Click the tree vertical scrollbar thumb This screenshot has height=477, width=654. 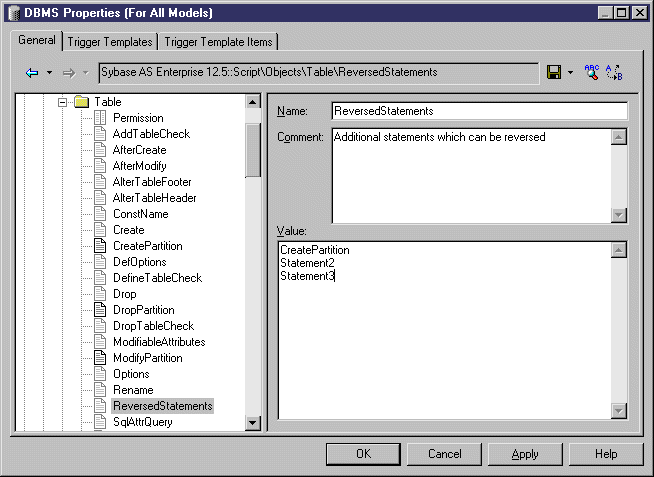point(252,150)
